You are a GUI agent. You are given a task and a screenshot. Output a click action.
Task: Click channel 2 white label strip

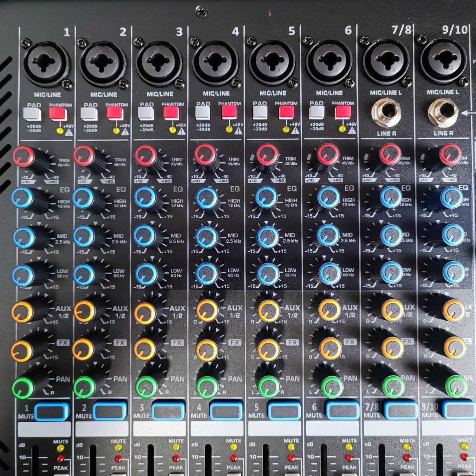pos(102,429)
